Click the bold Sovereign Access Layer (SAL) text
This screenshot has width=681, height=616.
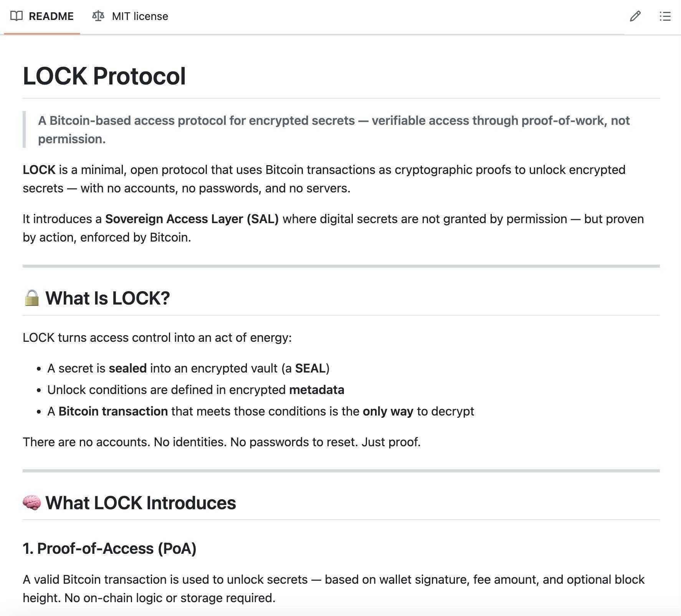point(192,219)
